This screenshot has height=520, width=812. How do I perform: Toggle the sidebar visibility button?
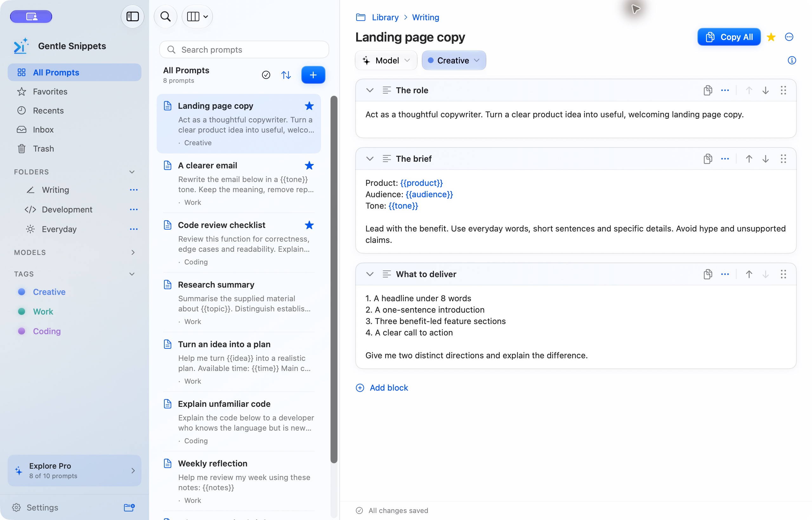tap(132, 16)
